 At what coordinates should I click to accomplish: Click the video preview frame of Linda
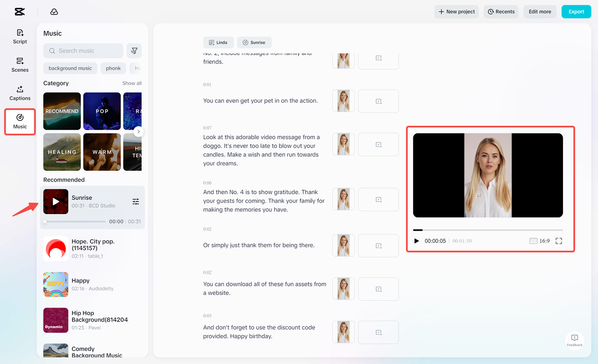(x=488, y=175)
